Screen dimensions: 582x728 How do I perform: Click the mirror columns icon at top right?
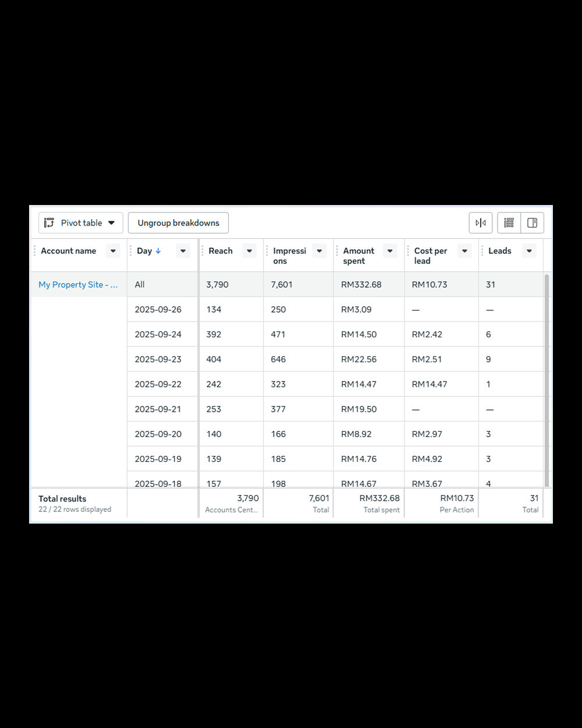tap(480, 222)
